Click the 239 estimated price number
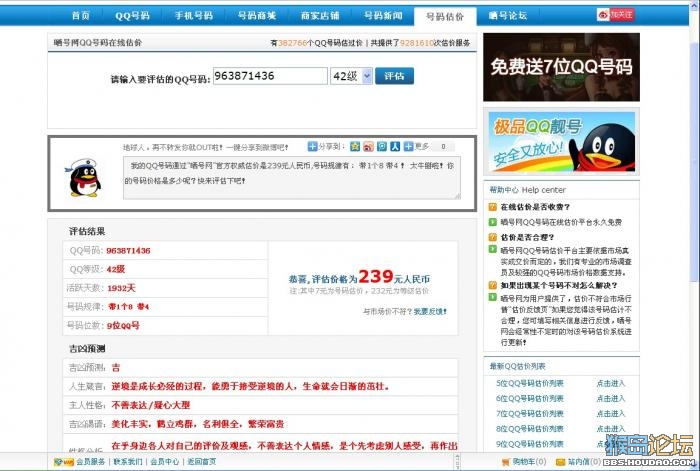This screenshot has width=700, height=471. (x=375, y=276)
